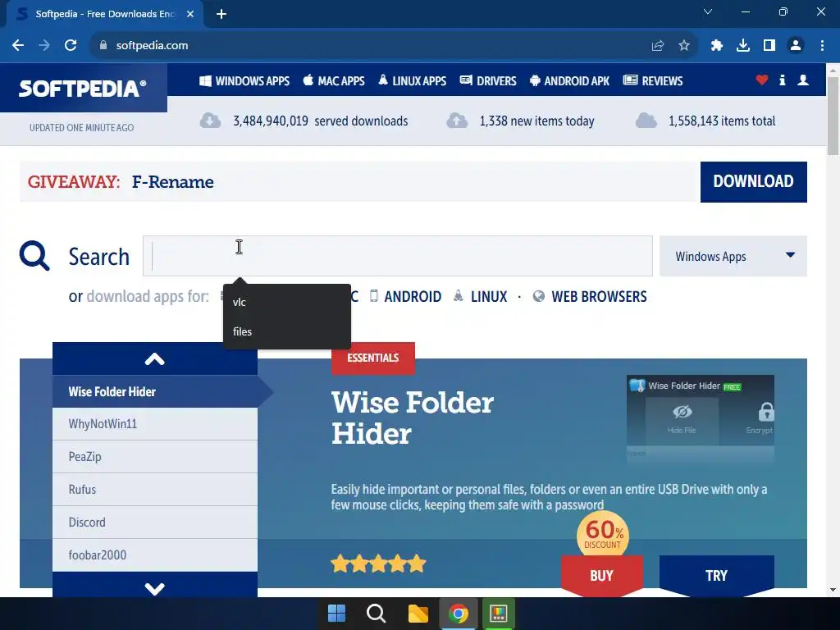
Task: Open Windows Apps menu item
Action: pyautogui.click(x=244, y=81)
